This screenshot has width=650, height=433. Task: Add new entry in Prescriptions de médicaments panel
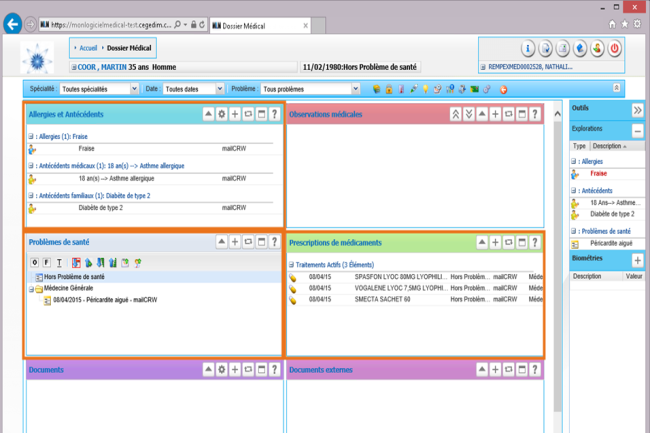tap(496, 242)
